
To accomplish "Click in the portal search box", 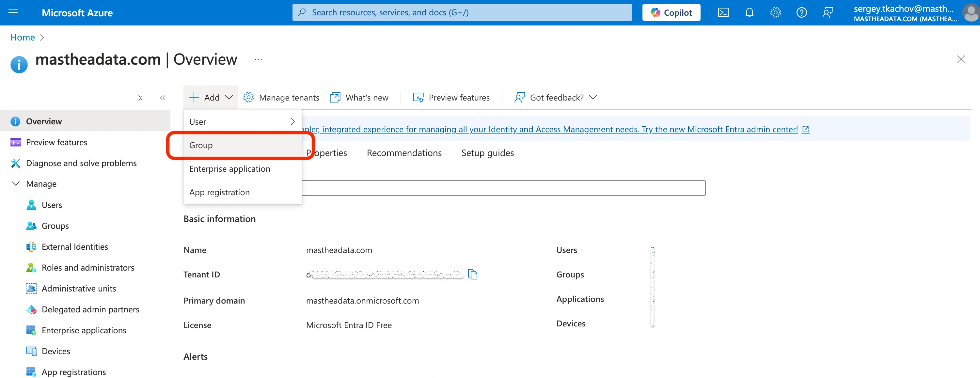I will click(462, 12).
